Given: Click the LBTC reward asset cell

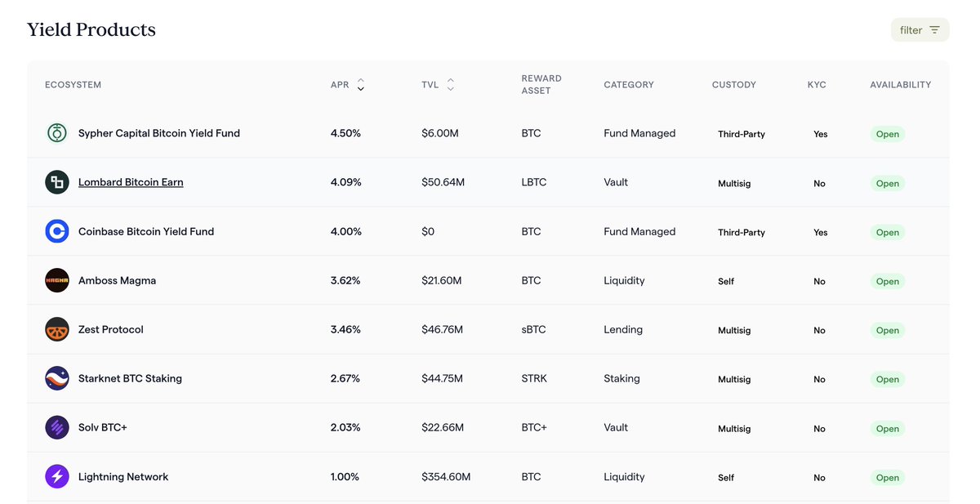Looking at the screenshot, I should (534, 182).
